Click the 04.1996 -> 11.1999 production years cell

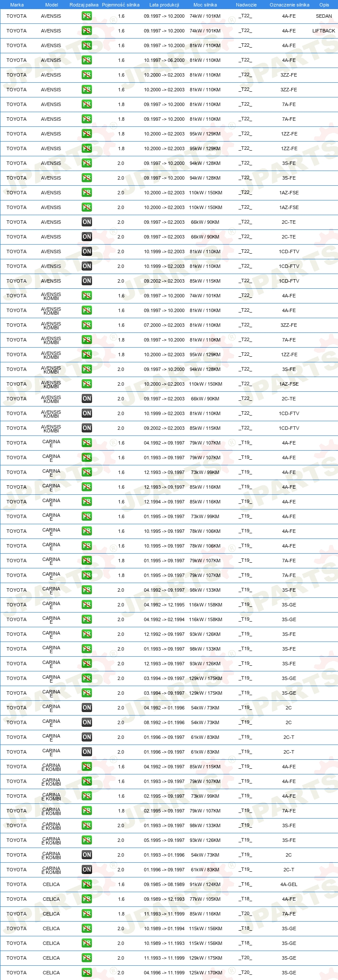164,973
